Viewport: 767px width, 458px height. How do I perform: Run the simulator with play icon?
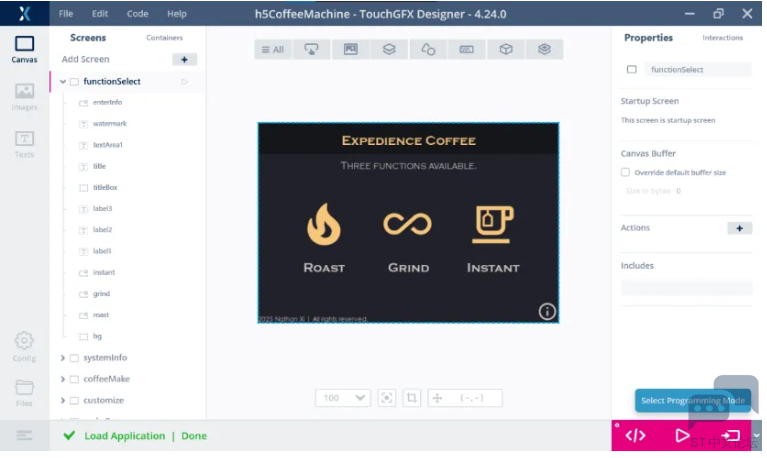pyautogui.click(x=682, y=435)
